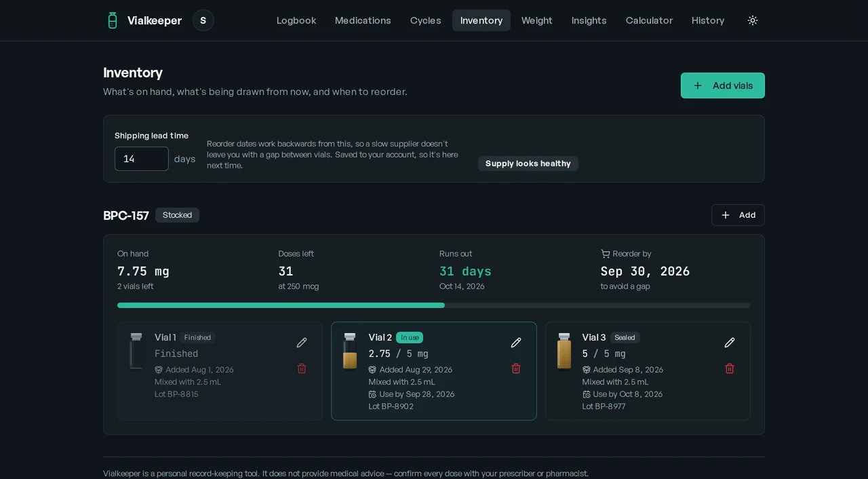This screenshot has width=868, height=479.
Task: Click the Vialkeeper vial logo icon
Action: pyautogui.click(x=113, y=20)
